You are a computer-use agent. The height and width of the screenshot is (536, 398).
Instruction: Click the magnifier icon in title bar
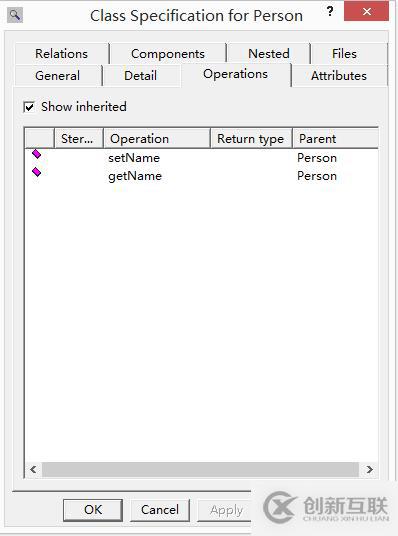click(x=15, y=15)
